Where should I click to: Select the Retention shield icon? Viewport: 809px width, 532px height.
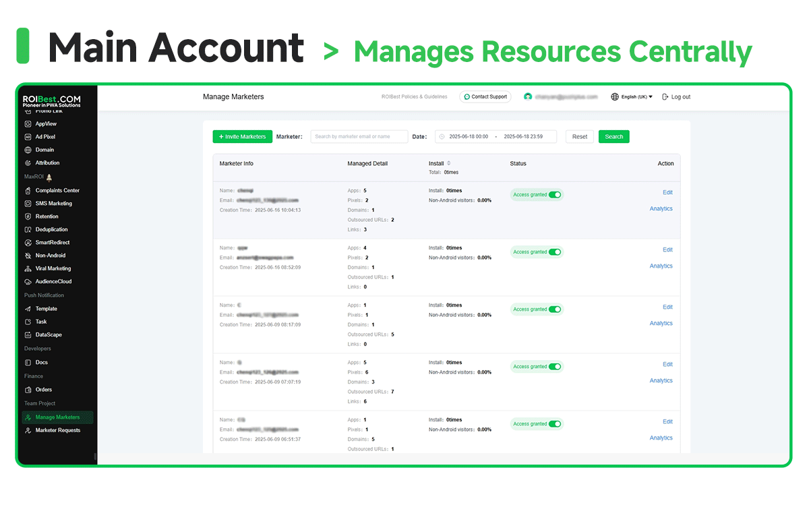coord(28,216)
